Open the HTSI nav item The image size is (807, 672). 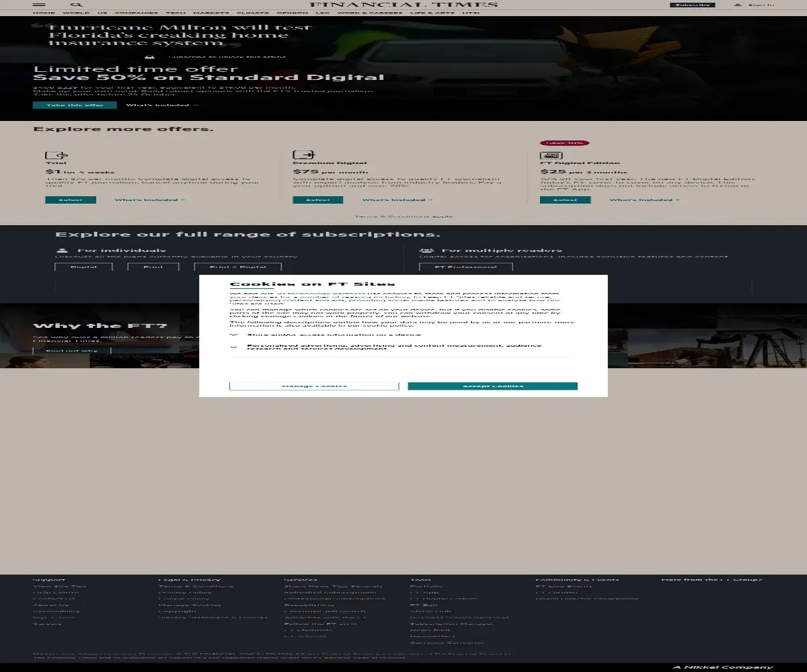point(471,13)
